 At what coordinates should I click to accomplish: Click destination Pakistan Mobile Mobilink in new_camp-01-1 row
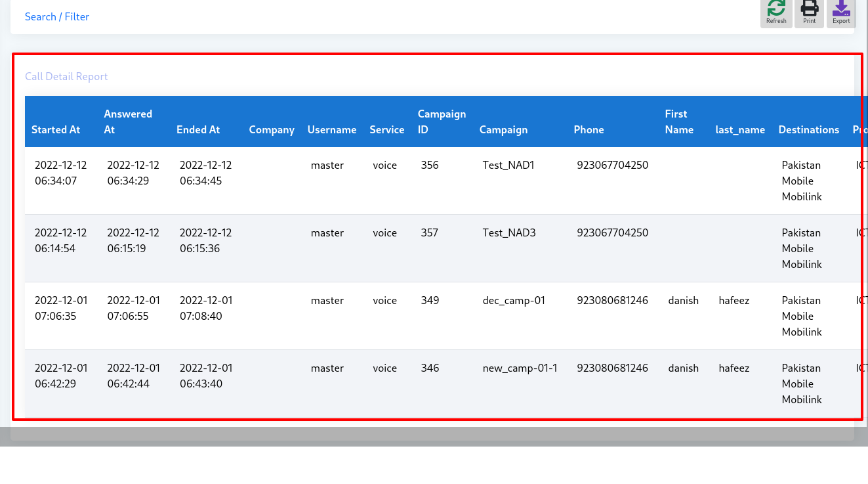click(x=802, y=384)
